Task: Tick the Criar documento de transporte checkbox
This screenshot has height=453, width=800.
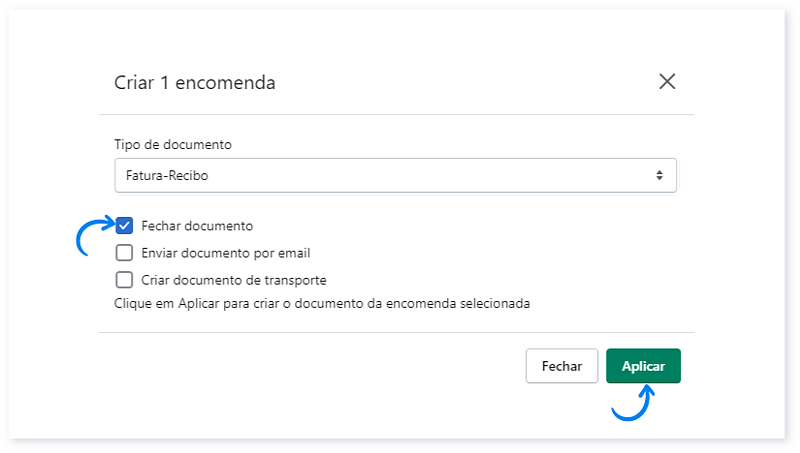Action: (124, 280)
